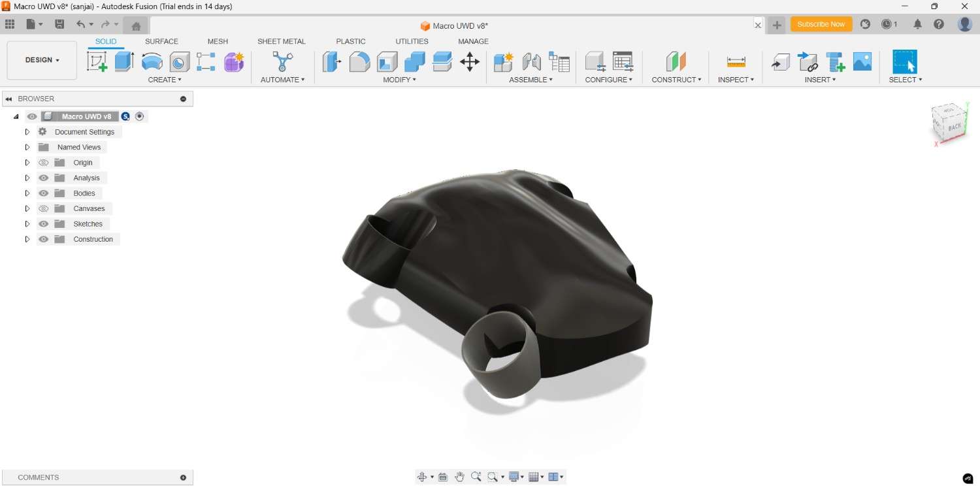980x486 pixels.
Task: Switch to the MANAGE tab
Action: pos(474,41)
